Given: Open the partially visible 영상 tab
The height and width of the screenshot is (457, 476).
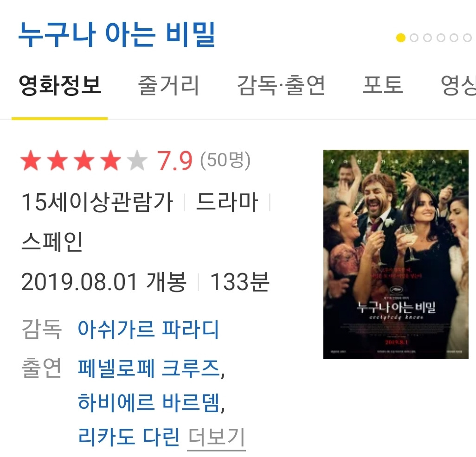Looking at the screenshot, I should tap(458, 85).
